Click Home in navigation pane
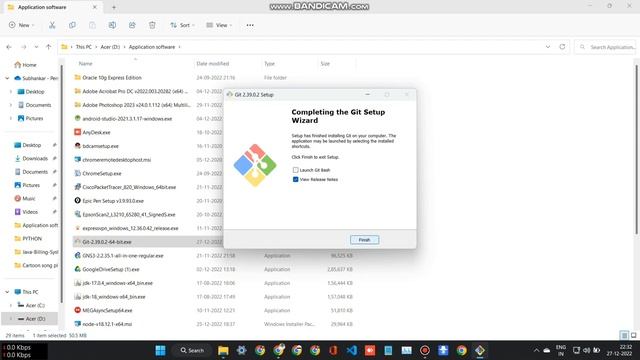Image resolution: width=640 pixels, height=360 pixels. click(29, 65)
